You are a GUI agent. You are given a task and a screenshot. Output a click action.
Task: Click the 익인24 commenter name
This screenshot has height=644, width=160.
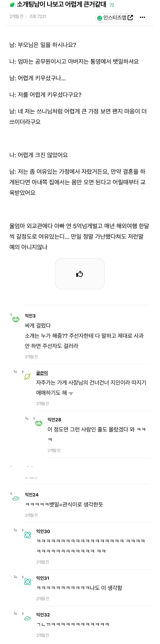click(32, 495)
